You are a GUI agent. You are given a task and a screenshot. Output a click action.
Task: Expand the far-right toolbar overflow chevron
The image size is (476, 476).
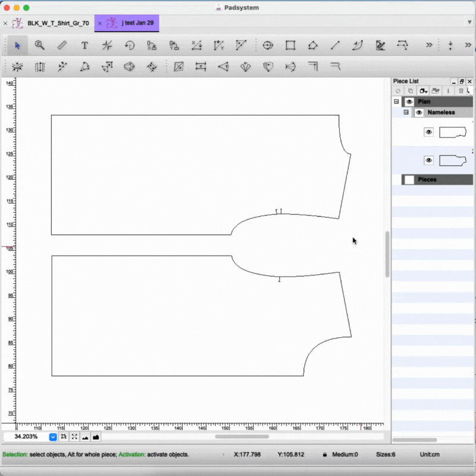click(x=468, y=46)
